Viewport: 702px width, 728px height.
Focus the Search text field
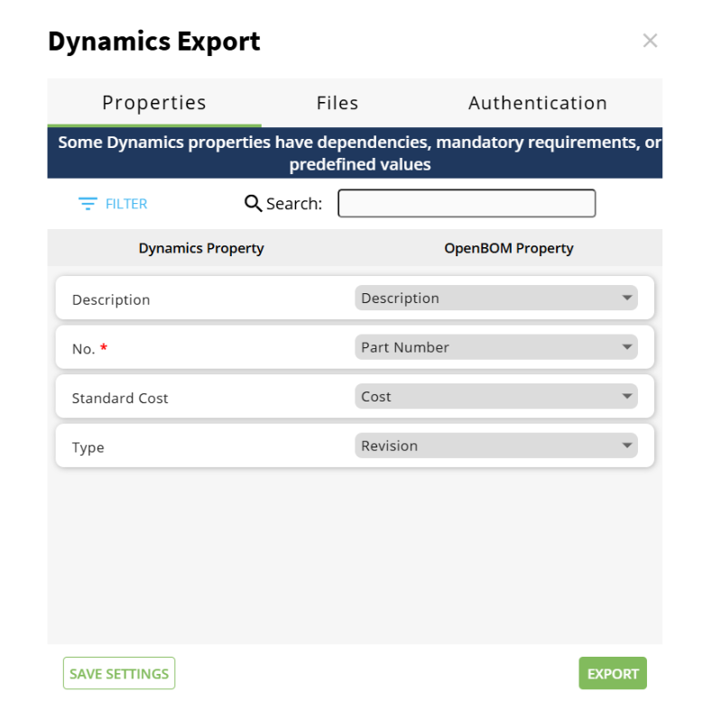coord(466,204)
